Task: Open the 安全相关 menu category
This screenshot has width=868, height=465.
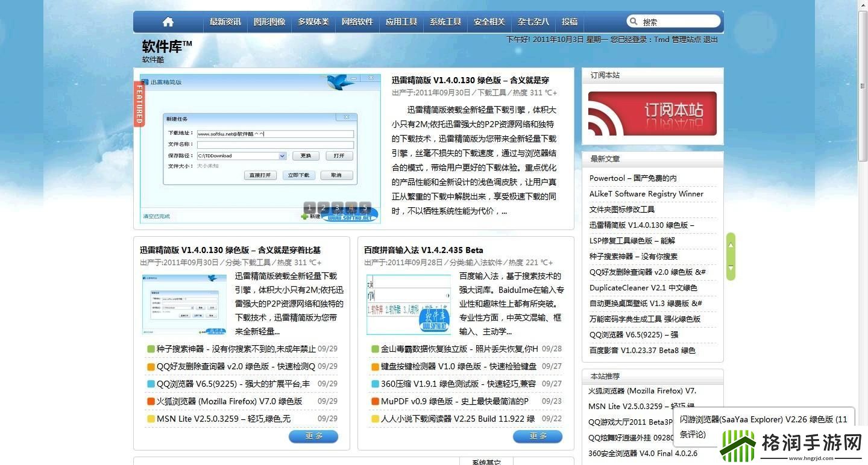Action: click(488, 22)
